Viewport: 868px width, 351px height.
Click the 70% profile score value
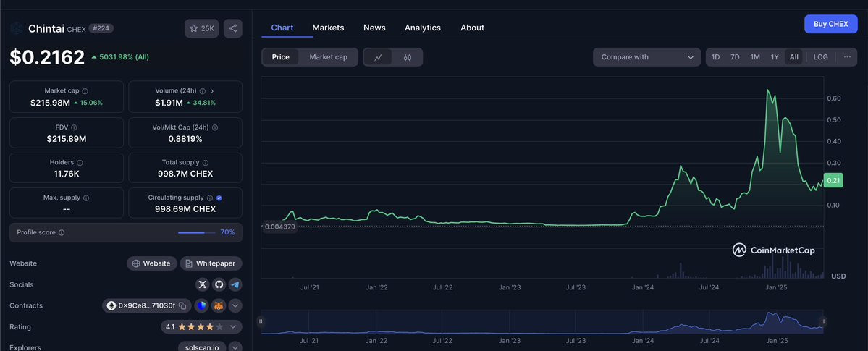point(227,232)
